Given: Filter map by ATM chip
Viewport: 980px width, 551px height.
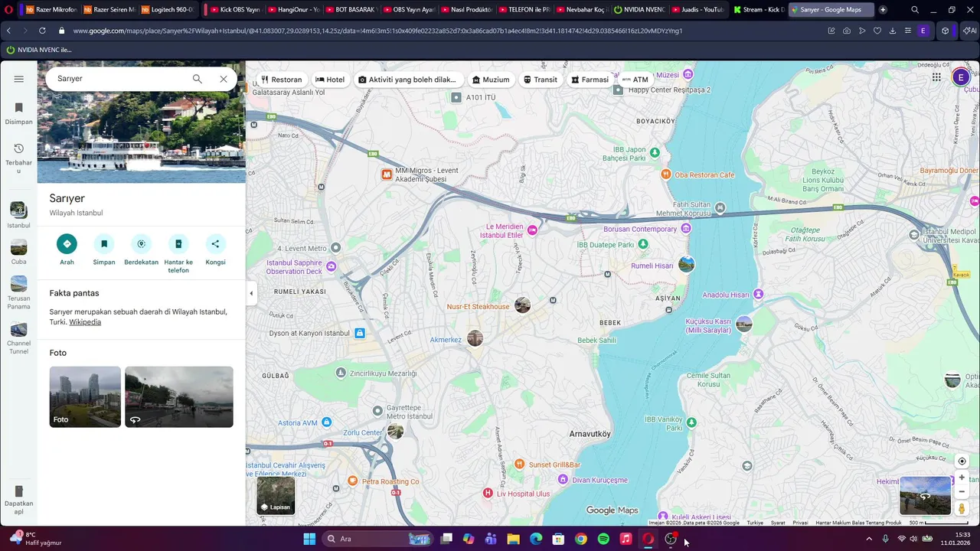Looking at the screenshot, I should pos(635,80).
